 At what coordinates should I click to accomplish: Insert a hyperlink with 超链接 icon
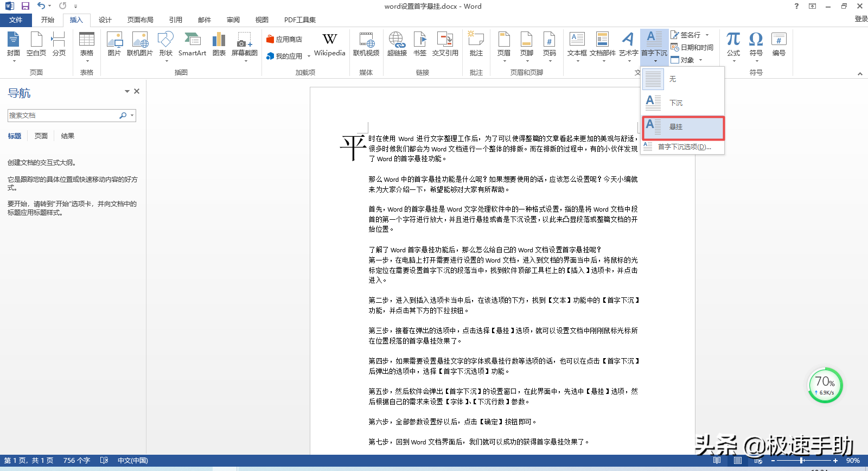397,44
